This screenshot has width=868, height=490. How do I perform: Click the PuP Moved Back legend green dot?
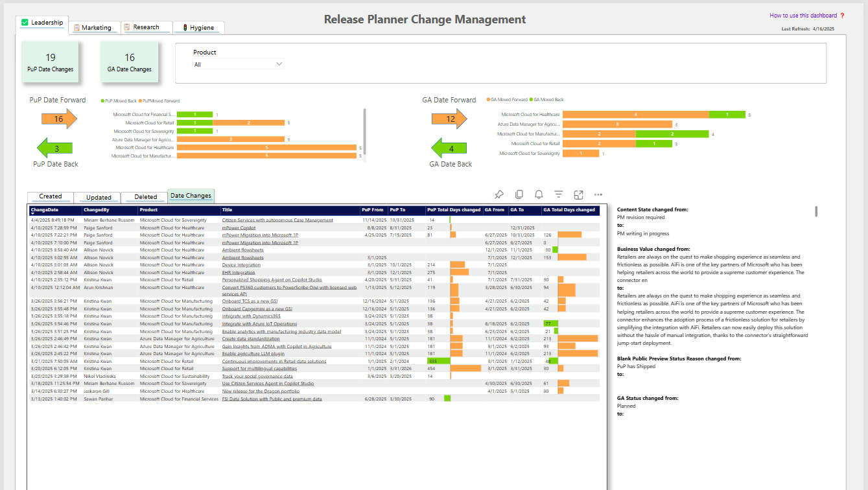[x=102, y=101]
